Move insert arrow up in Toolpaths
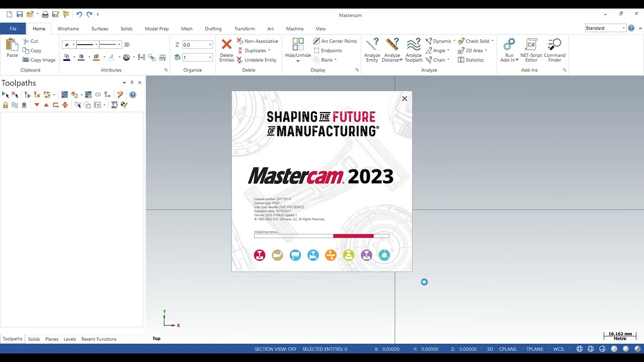 [46, 105]
